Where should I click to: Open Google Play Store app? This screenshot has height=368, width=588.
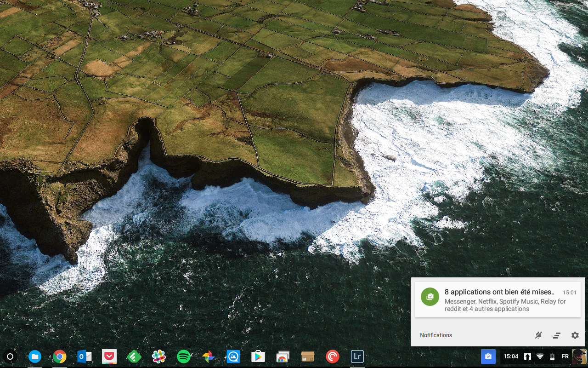coord(258,356)
